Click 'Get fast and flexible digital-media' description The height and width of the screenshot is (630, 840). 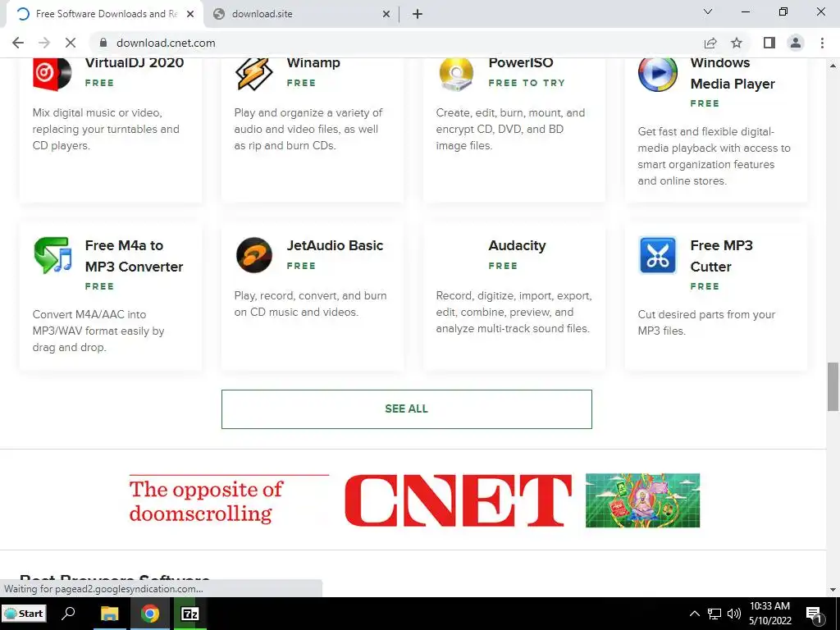point(714,157)
